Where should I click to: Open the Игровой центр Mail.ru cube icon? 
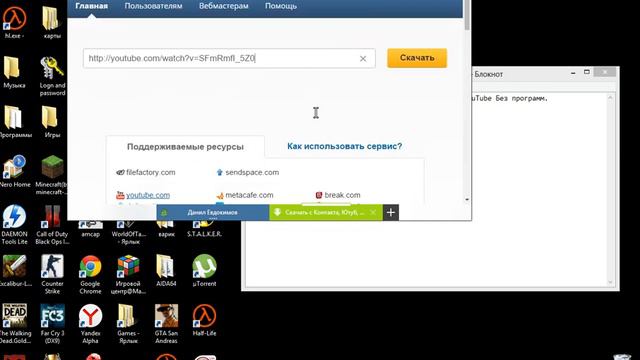click(128, 266)
